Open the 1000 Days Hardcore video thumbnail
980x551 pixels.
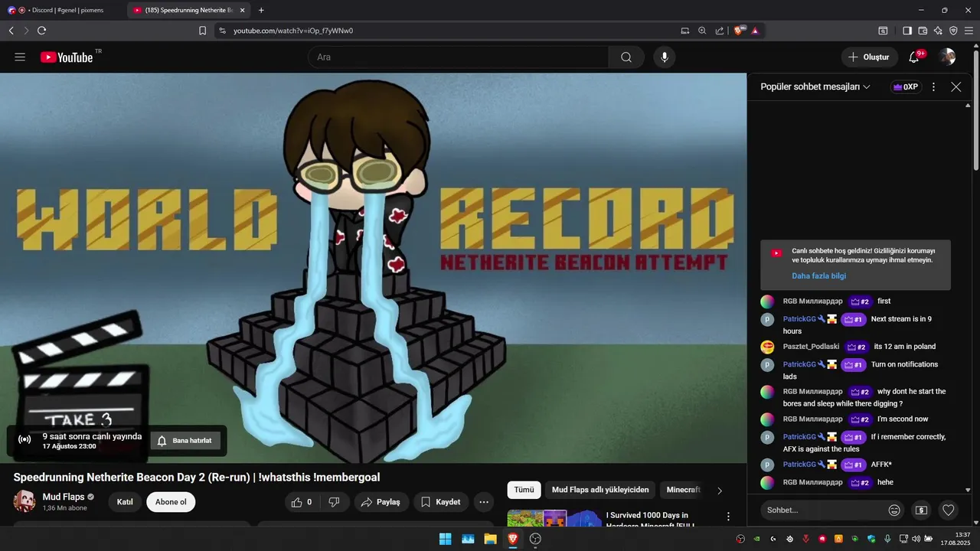(x=555, y=518)
